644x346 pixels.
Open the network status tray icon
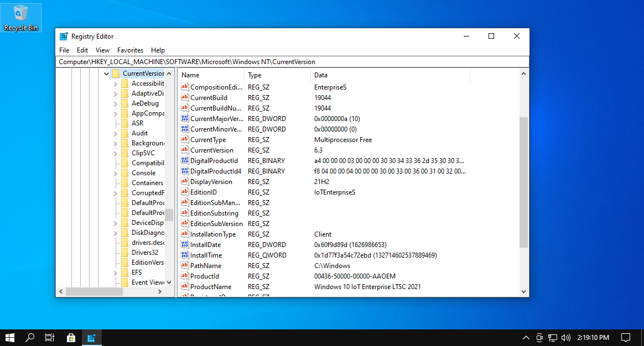553,337
